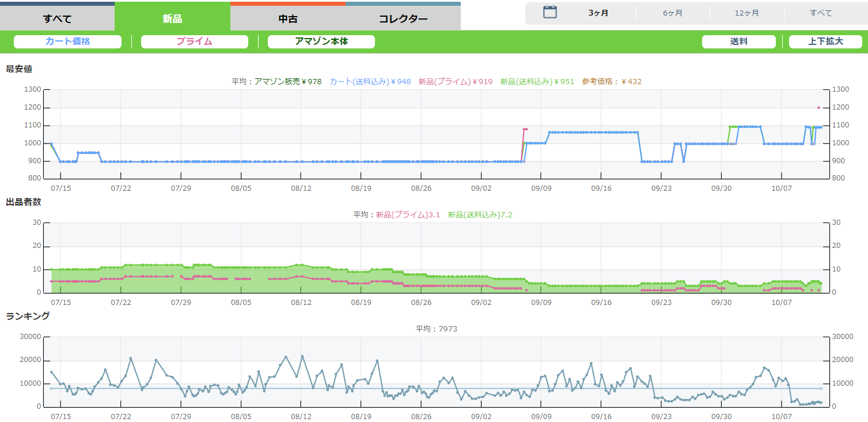Select the 3ヶ月 time range
868x422 pixels.
[598, 13]
